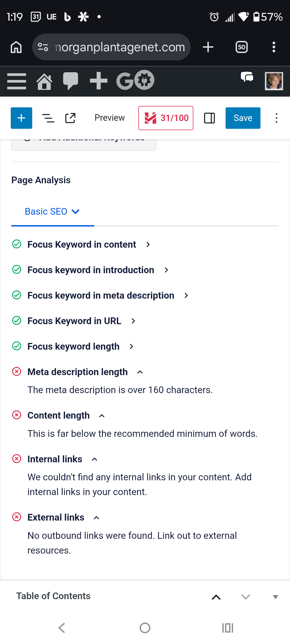The width and height of the screenshot is (290, 644).
Task: Toggle the settings sidebar panel icon
Action: pos(209,118)
